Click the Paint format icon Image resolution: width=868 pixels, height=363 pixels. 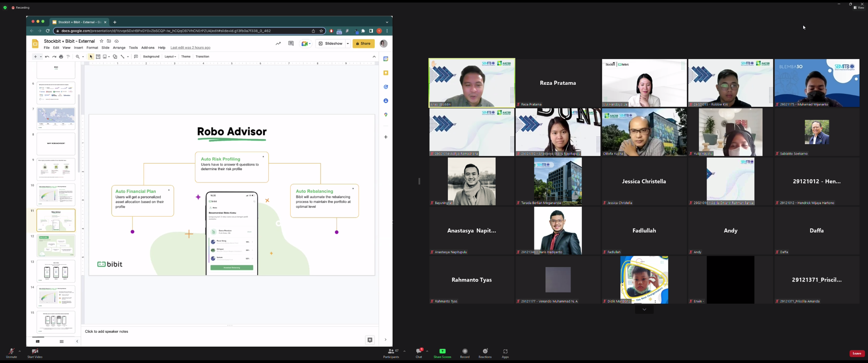point(68,56)
